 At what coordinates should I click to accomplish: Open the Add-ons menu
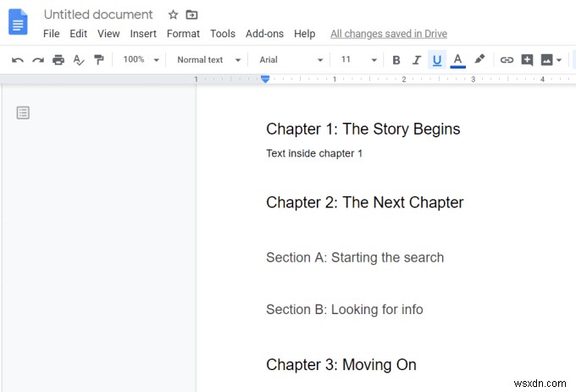[x=264, y=34]
